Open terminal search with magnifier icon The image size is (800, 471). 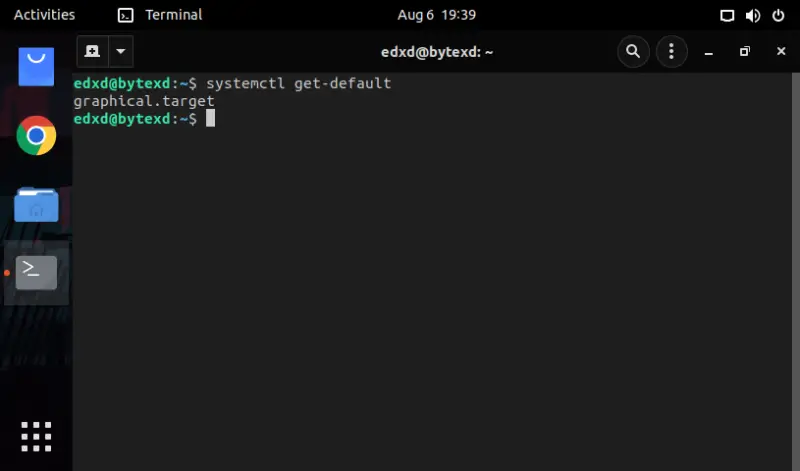[x=633, y=52]
